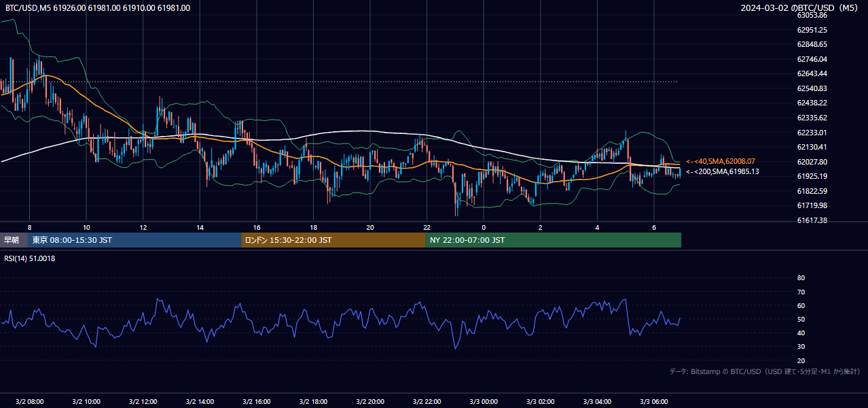
Task: Click hour label 6 under price chart
Action: click(654, 227)
